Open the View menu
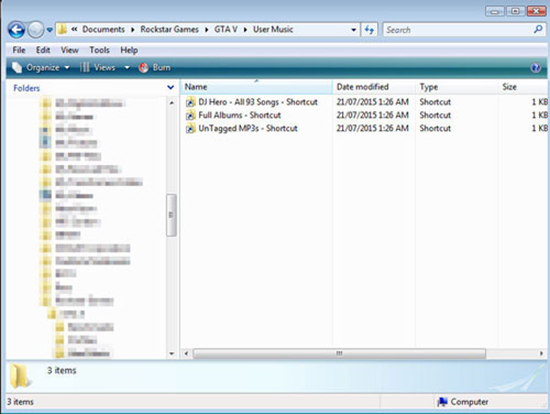 (69, 50)
